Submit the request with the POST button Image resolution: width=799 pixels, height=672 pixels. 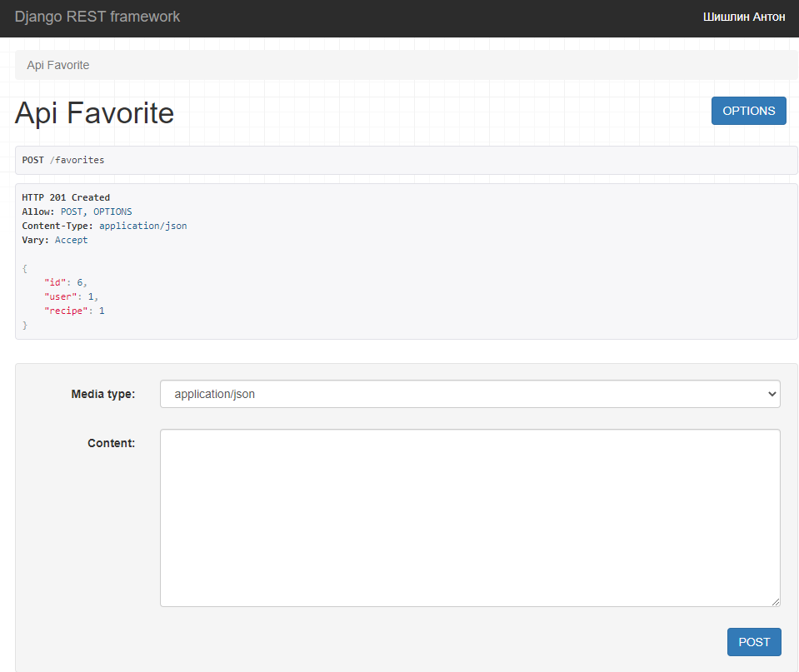tap(754, 642)
